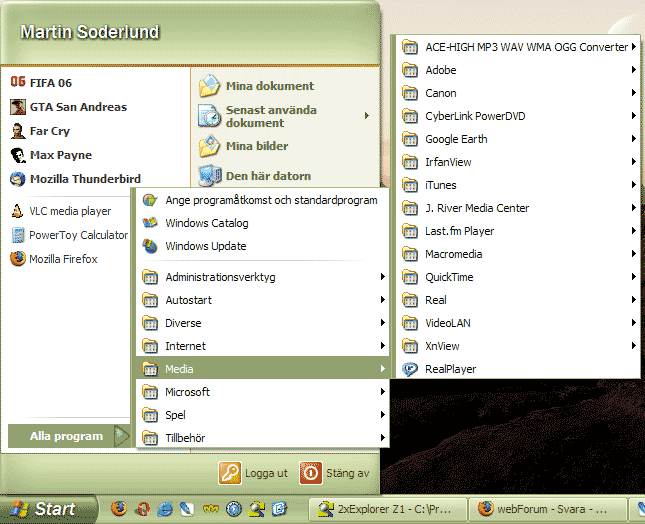Open Autostart folder submenu
Image resolution: width=645 pixels, height=524 pixels.
tap(262, 300)
